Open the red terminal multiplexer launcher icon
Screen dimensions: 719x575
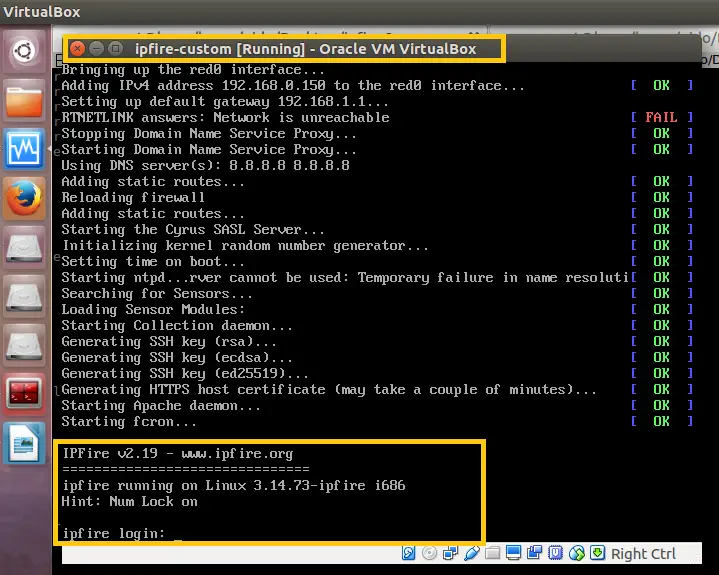pos(24,394)
